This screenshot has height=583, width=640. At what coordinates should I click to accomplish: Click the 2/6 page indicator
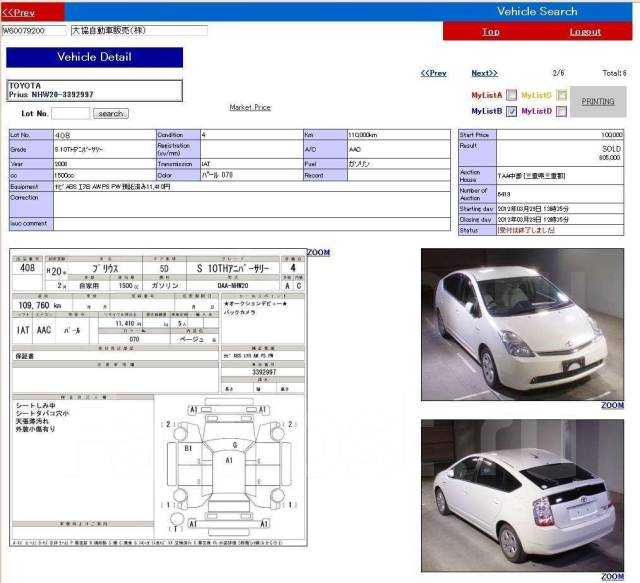coord(558,73)
